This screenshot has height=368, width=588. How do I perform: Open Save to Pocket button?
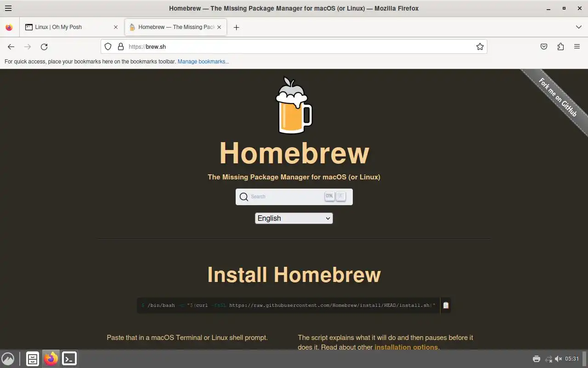544,46
